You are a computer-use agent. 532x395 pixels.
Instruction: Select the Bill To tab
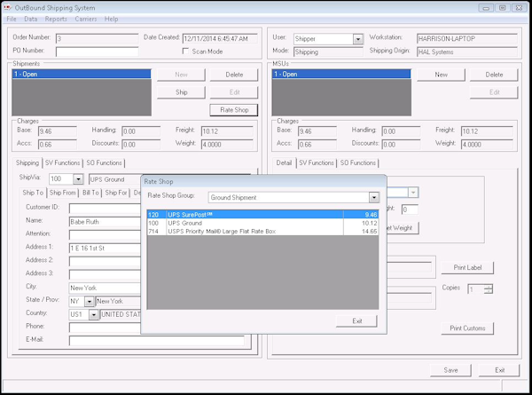[x=90, y=193]
